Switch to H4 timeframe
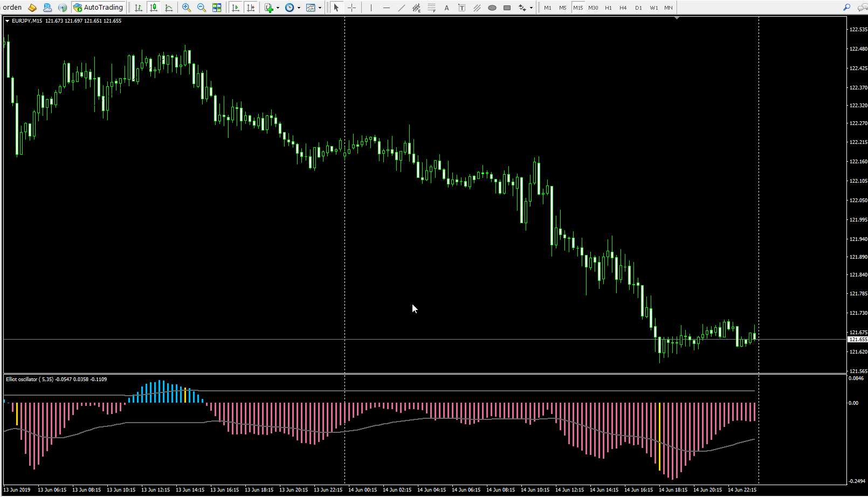 coord(623,8)
